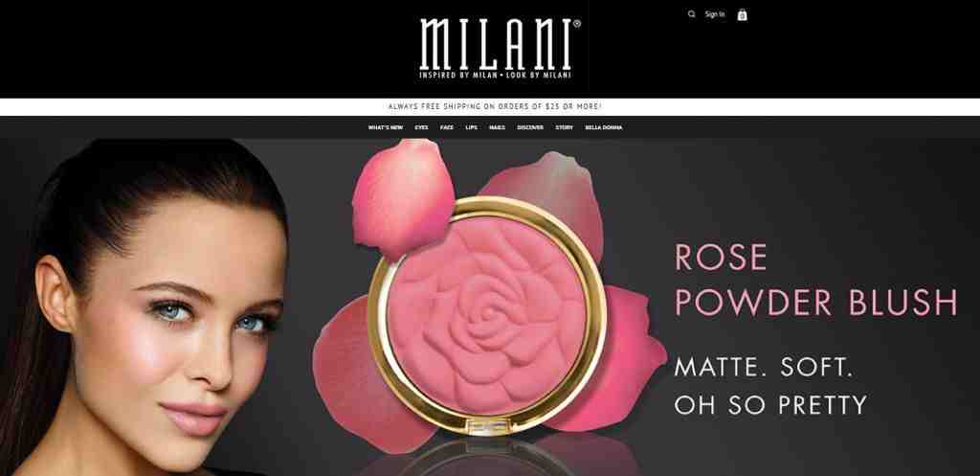
Task: Visit the Story page
Action: pyautogui.click(x=564, y=127)
